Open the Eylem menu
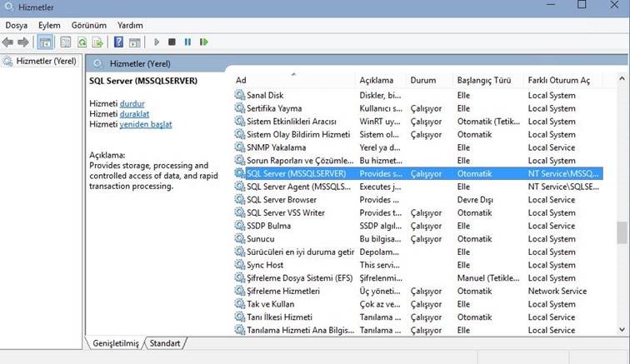 pyautogui.click(x=49, y=25)
